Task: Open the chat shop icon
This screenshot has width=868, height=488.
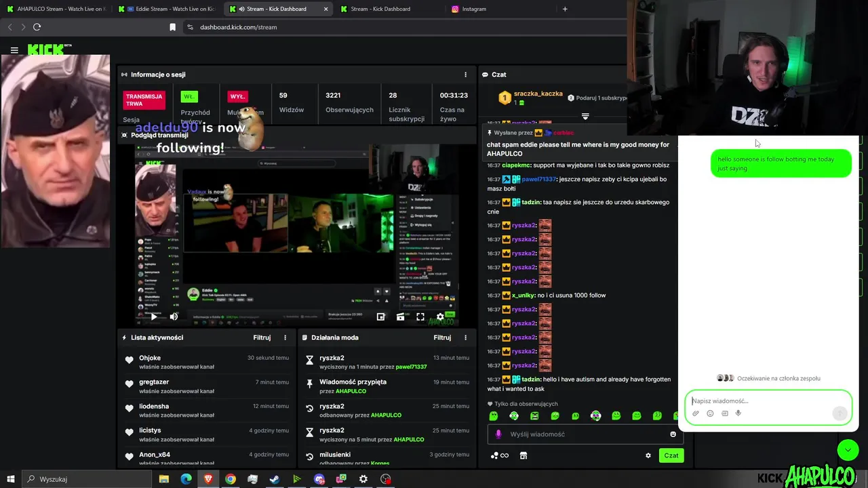Action: (523, 455)
